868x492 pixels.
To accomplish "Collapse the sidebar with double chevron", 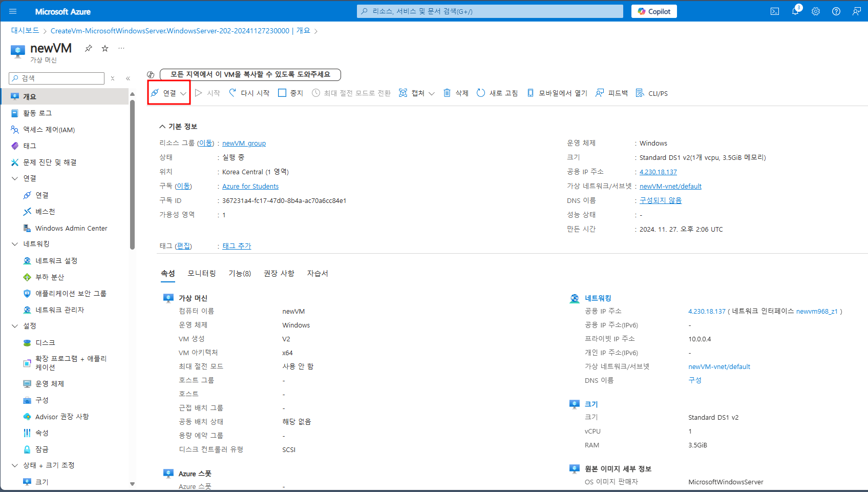I will 128,78.
